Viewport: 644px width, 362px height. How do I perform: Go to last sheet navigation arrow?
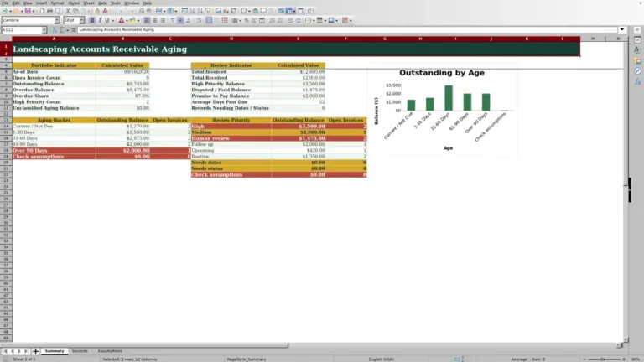click(26, 351)
